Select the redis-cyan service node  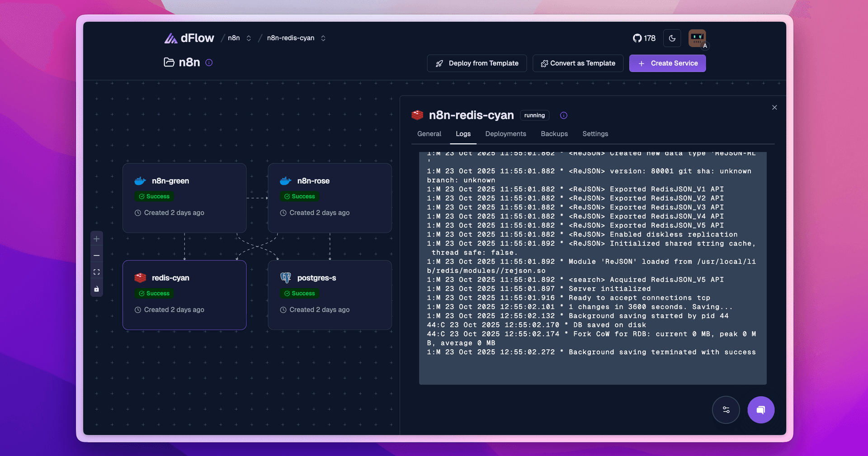pos(184,295)
